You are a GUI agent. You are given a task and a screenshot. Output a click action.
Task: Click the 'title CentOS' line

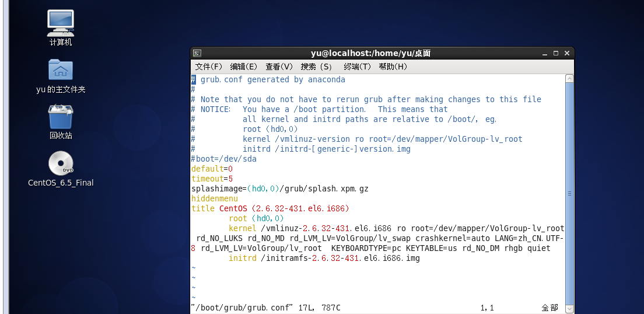[270, 208]
